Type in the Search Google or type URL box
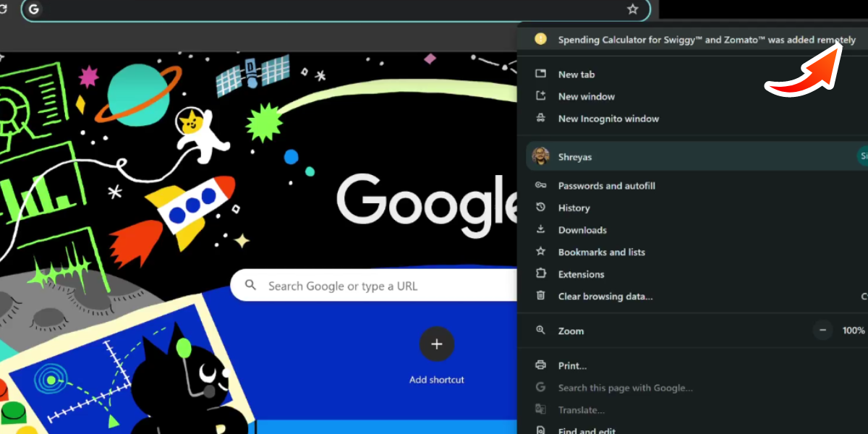This screenshot has height=434, width=868. (x=376, y=286)
